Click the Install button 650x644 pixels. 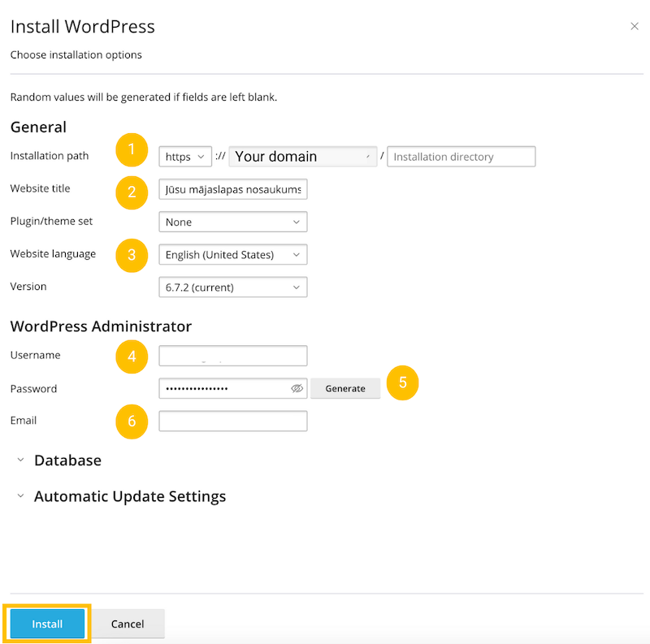46,624
